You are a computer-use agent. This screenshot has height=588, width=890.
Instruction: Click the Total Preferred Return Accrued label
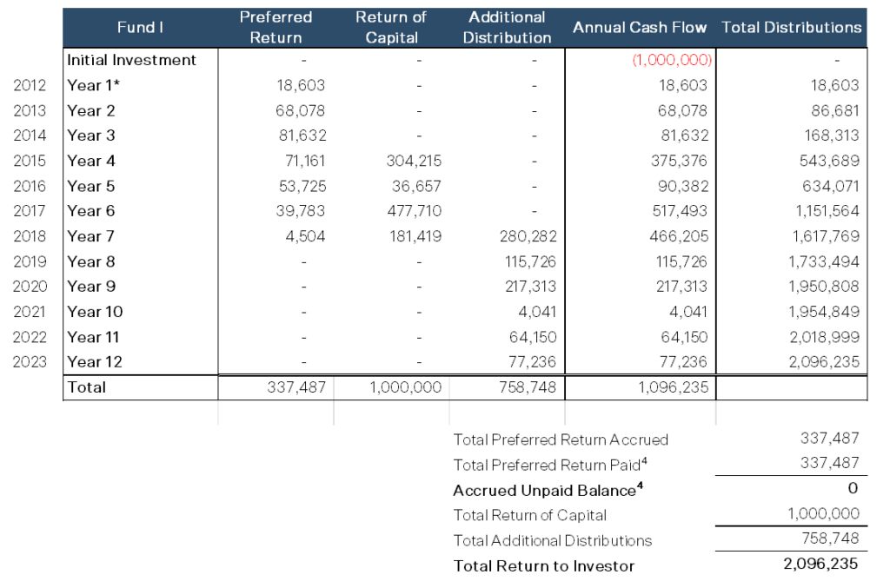pyautogui.click(x=561, y=440)
